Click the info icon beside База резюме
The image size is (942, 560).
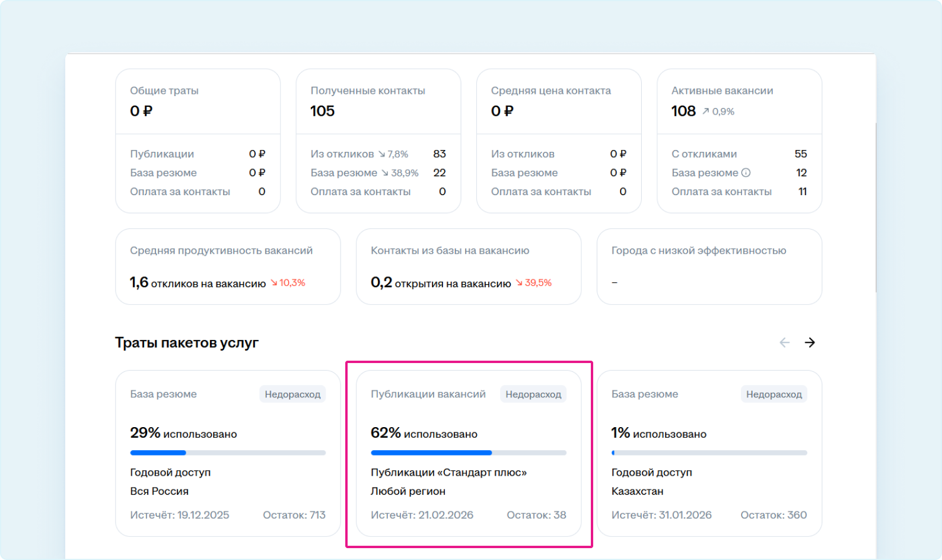(746, 173)
